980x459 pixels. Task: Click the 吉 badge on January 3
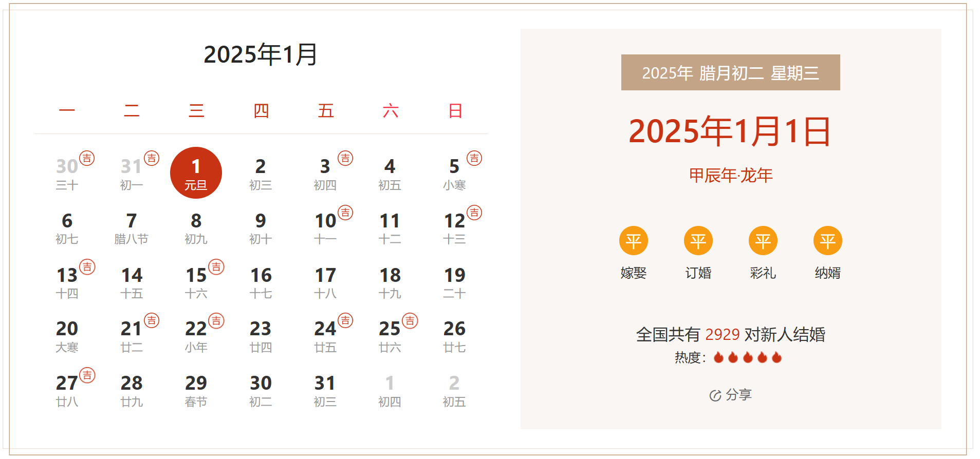[345, 158]
